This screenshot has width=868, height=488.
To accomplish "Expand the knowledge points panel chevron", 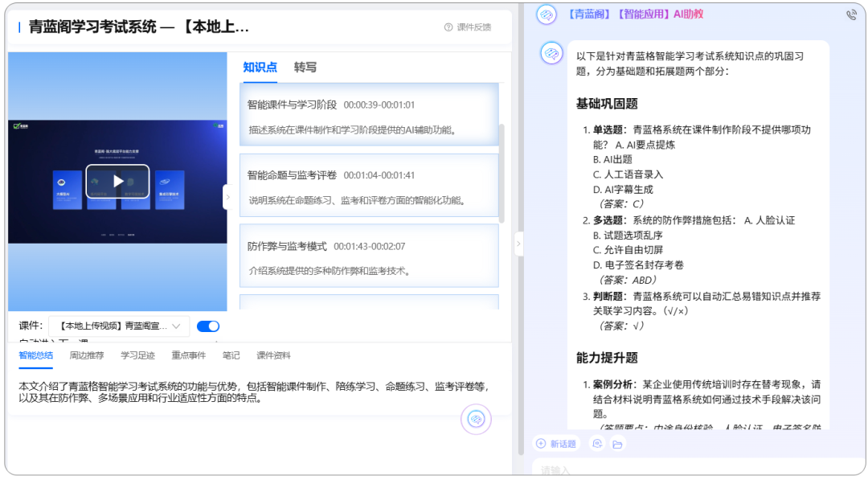I will pyautogui.click(x=228, y=195).
